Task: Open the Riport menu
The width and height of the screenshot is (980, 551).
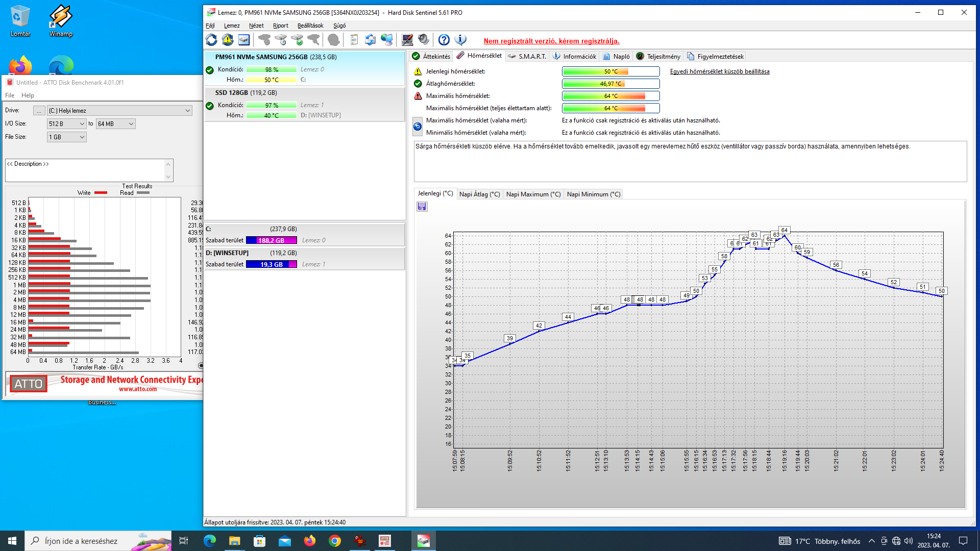Action: pyautogui.click(x=281, y=26)
